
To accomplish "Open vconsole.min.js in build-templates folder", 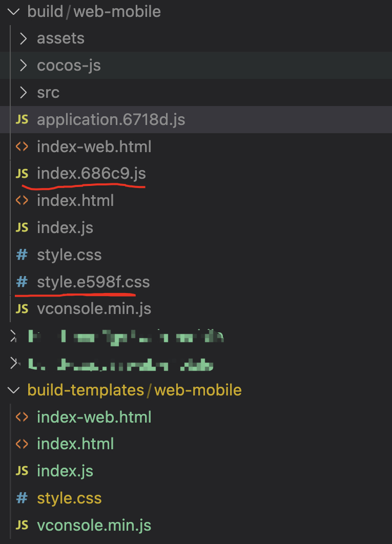I will [x=94, y=525].
